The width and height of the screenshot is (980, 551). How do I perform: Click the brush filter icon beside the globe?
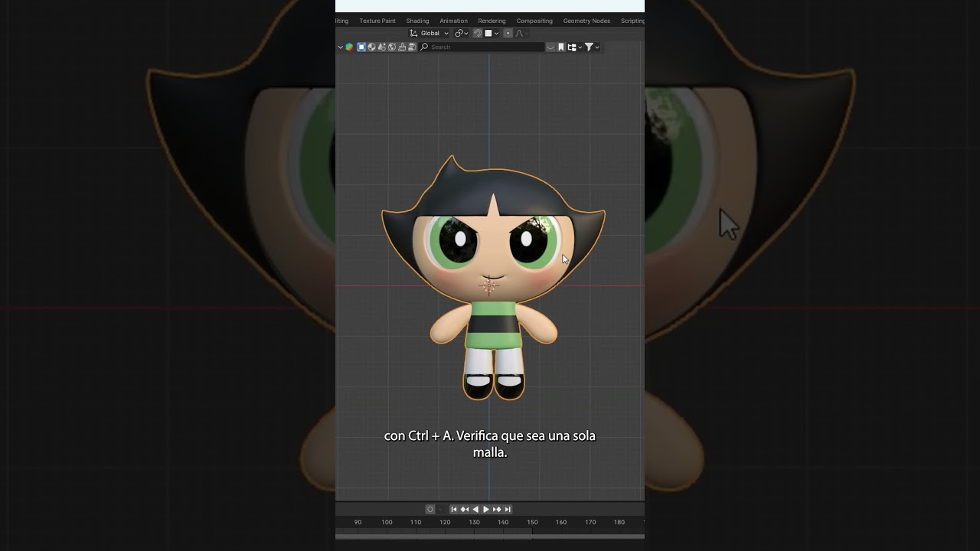(x=402, y=47)
